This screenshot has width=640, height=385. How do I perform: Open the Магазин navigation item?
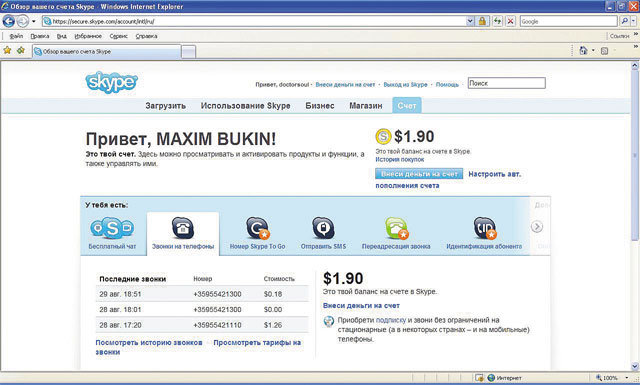pos(366,106)
